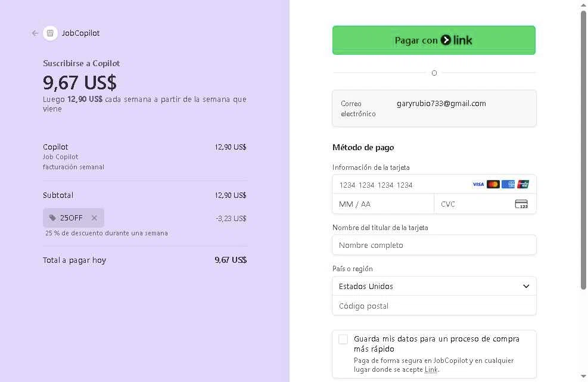Click the 'facturación semanal' text
The width and height of the screenshot is (588, 382).
point(73,167)
